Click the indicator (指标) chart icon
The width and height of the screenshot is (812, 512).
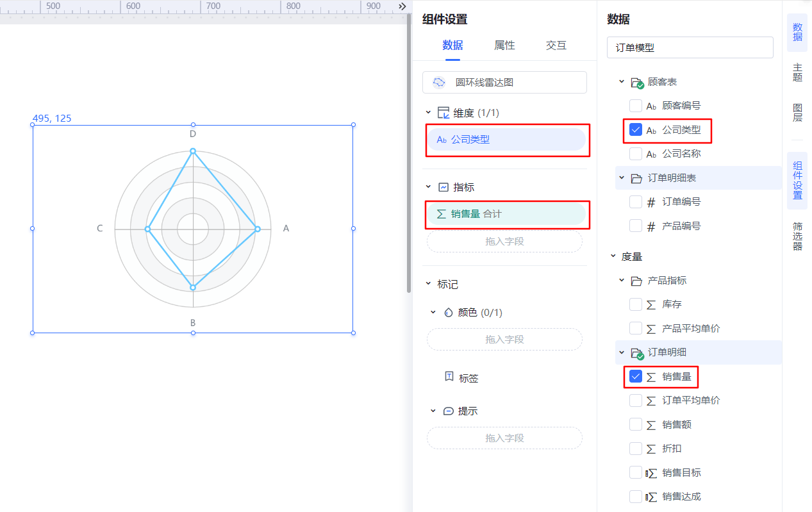[x=443, y=187]
